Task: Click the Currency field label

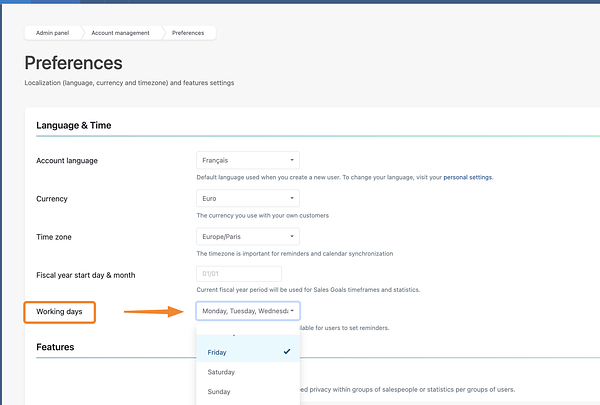Action: point(52,199)
